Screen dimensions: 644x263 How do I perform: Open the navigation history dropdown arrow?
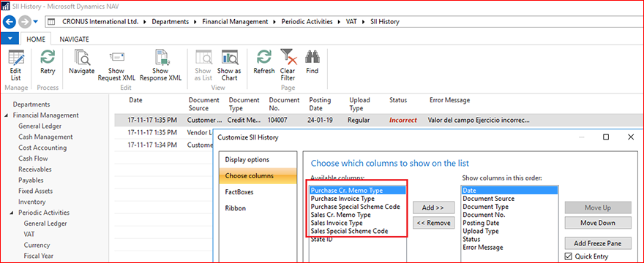point(35,22)
